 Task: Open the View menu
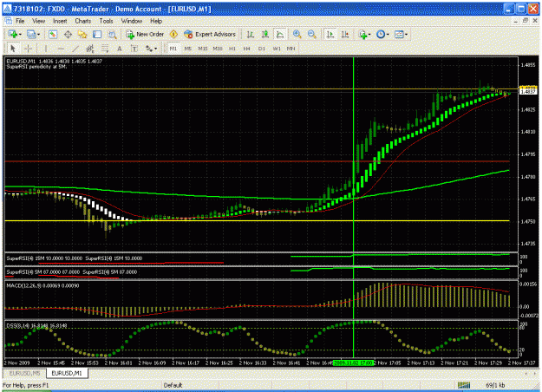click(39, 21)
